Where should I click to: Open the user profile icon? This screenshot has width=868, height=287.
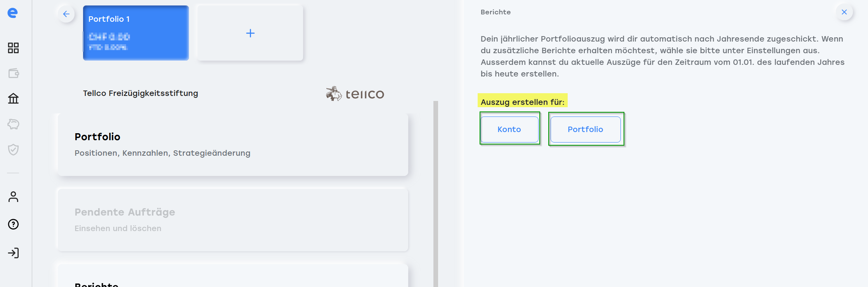click(13, 197)
